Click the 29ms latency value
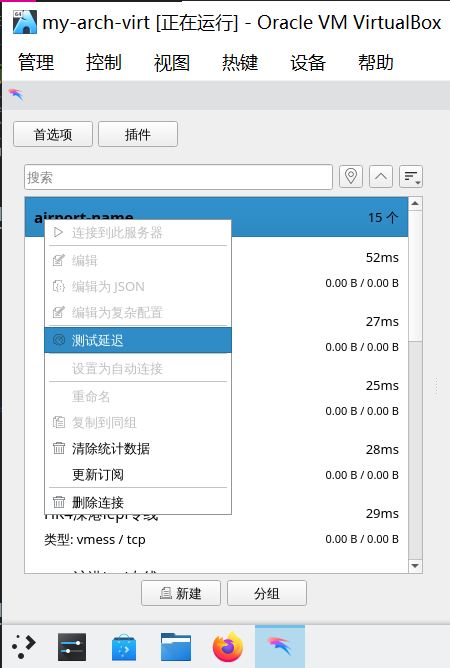 pos(382,513)
